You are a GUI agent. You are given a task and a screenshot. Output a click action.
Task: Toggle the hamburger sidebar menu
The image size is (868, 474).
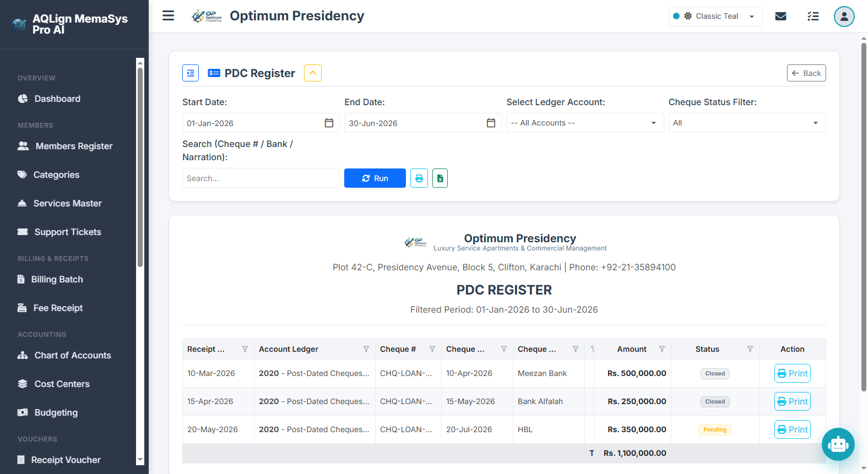click(x=169, y=16)
